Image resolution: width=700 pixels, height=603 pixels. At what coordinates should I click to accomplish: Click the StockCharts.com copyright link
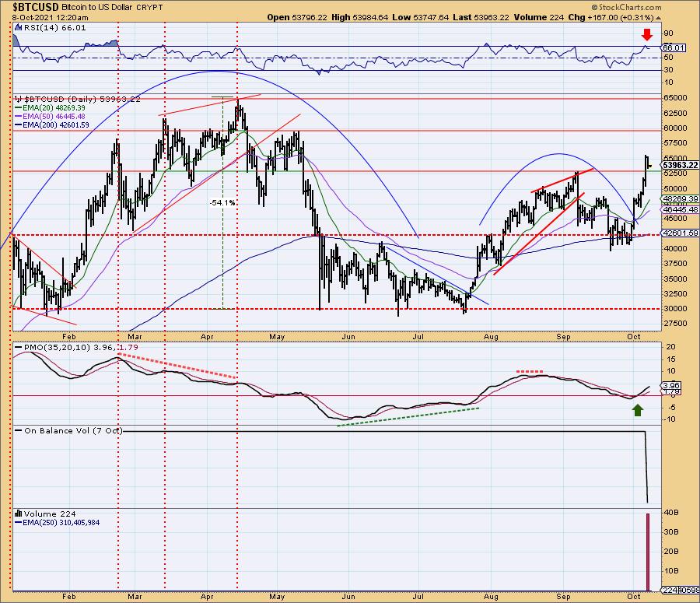pyautogui.click(x=627, y=7)
